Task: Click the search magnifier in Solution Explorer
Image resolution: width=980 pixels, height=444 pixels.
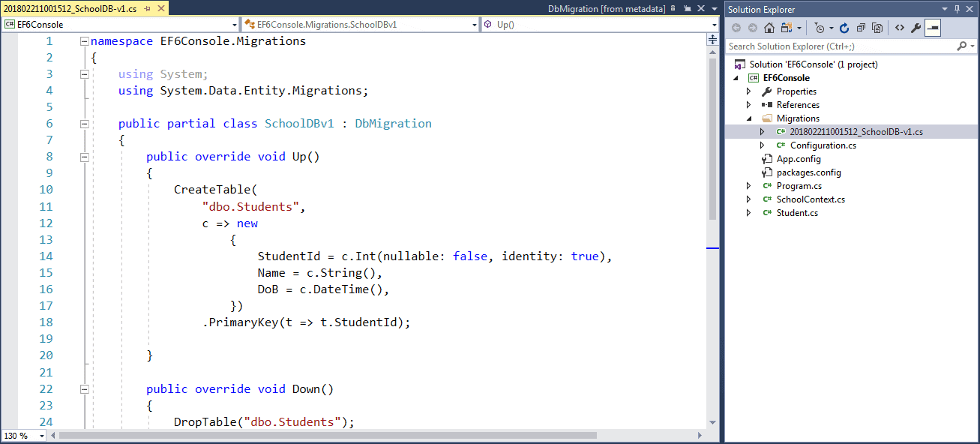Action: point(962,46)
